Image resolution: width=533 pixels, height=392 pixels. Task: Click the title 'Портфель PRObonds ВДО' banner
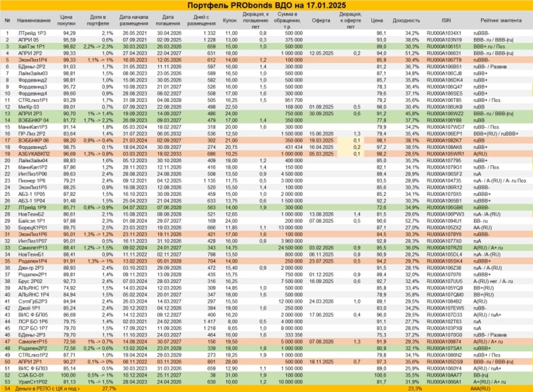[266, 6]
